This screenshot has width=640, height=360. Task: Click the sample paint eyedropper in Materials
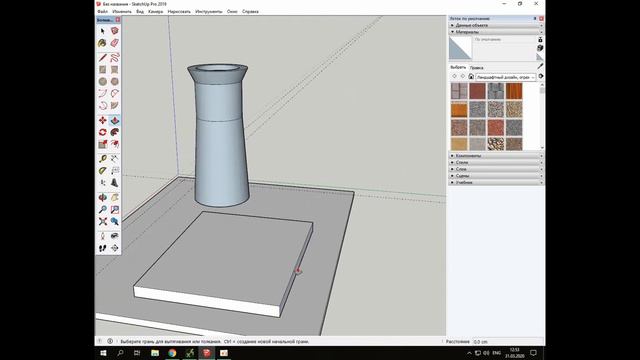pyautogui.click(x=540, y=66)
